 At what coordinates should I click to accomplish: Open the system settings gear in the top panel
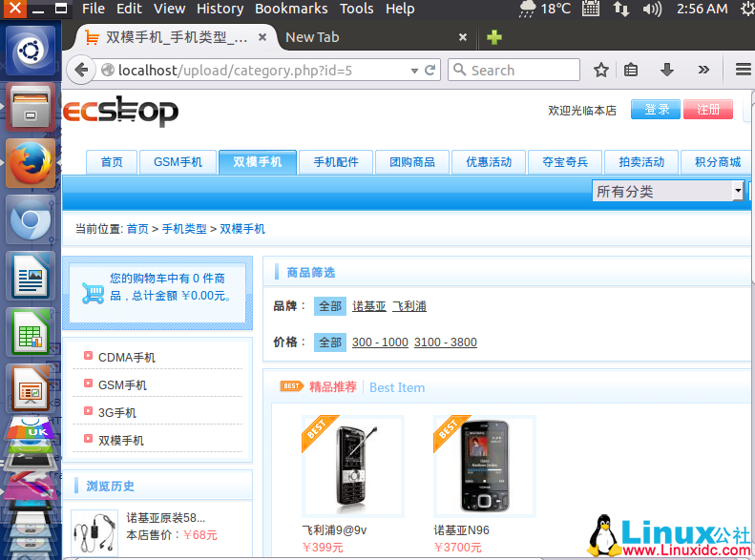pos(747,9)
